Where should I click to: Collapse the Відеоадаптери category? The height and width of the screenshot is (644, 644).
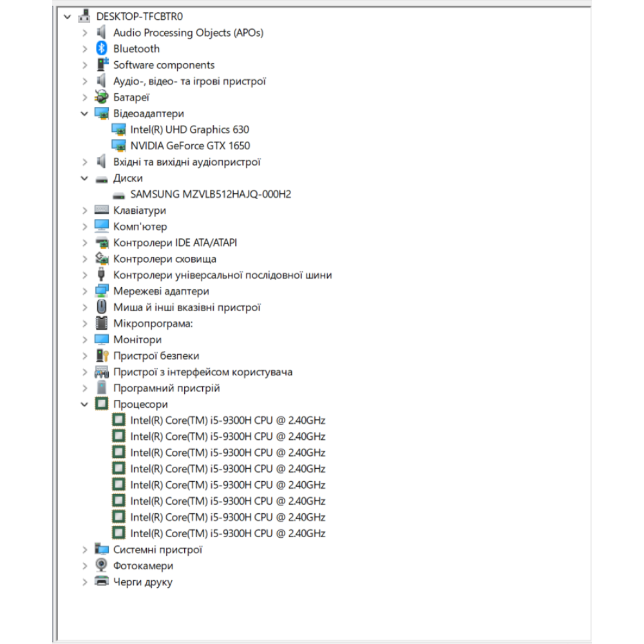click(84, 114)
